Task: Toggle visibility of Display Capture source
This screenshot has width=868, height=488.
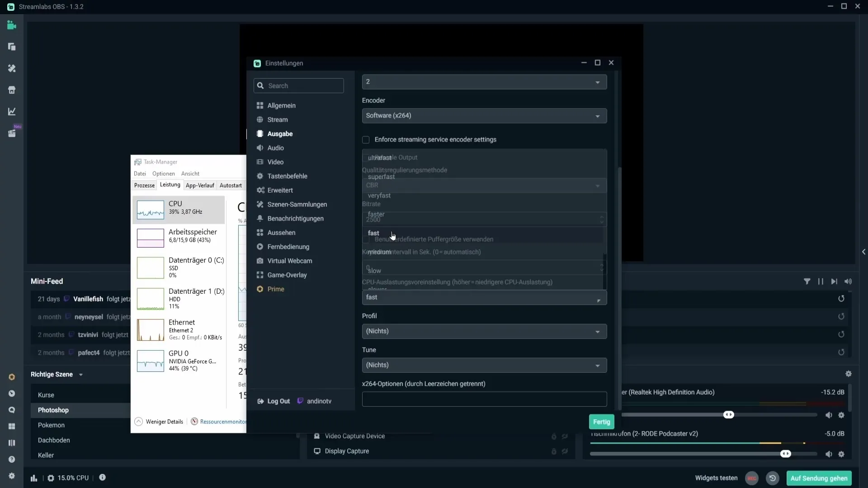Action: [565, 451]
